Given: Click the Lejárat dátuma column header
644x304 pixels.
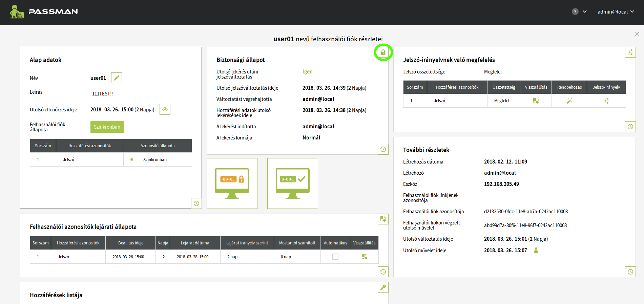Looking at the screenshot, I should [195, 243].
